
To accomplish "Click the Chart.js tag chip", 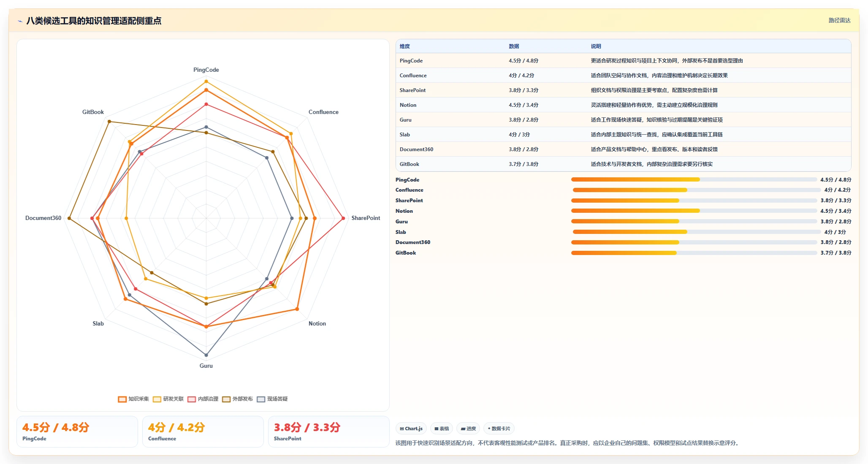I will (x=411, y=429).
